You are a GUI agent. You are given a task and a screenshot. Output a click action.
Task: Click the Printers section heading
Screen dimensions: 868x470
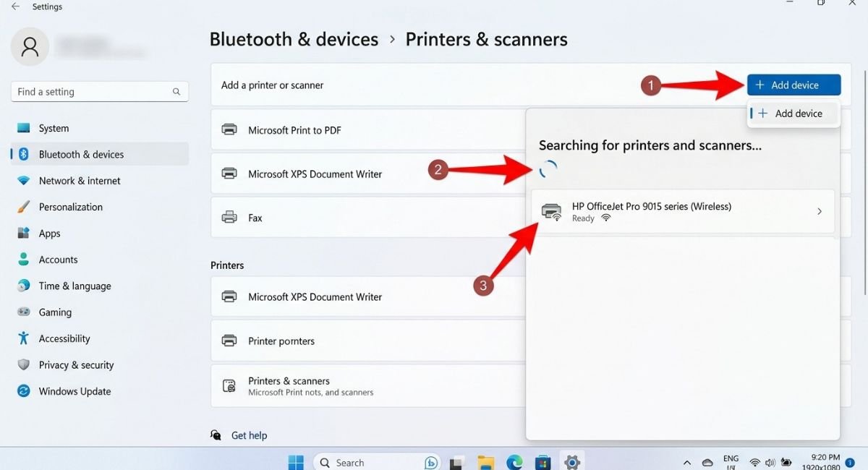point(227,265)
